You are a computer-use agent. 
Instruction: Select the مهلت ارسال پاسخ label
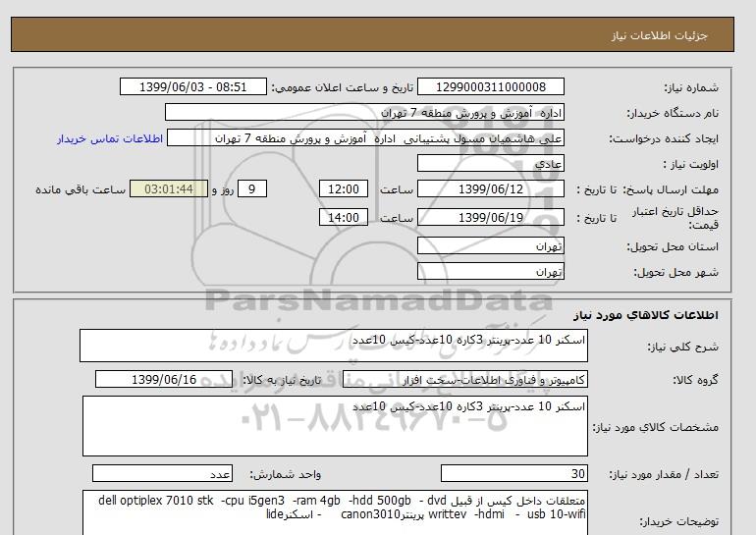670,189
